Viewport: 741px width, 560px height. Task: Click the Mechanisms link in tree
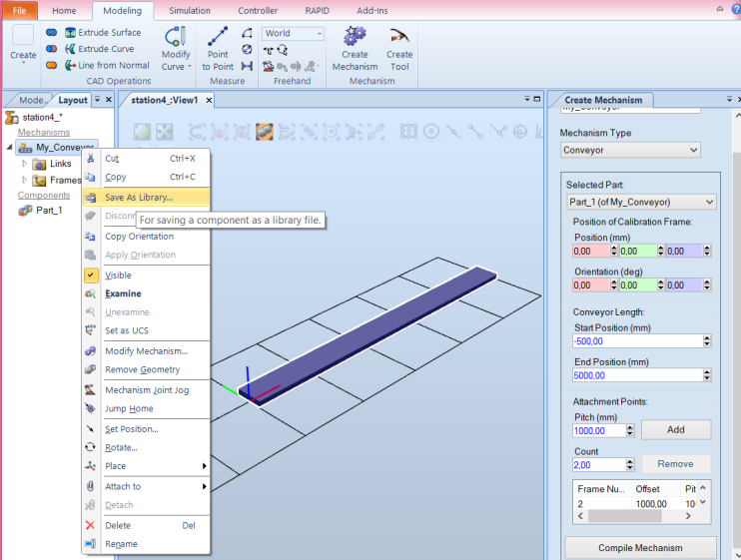(44, 132)
